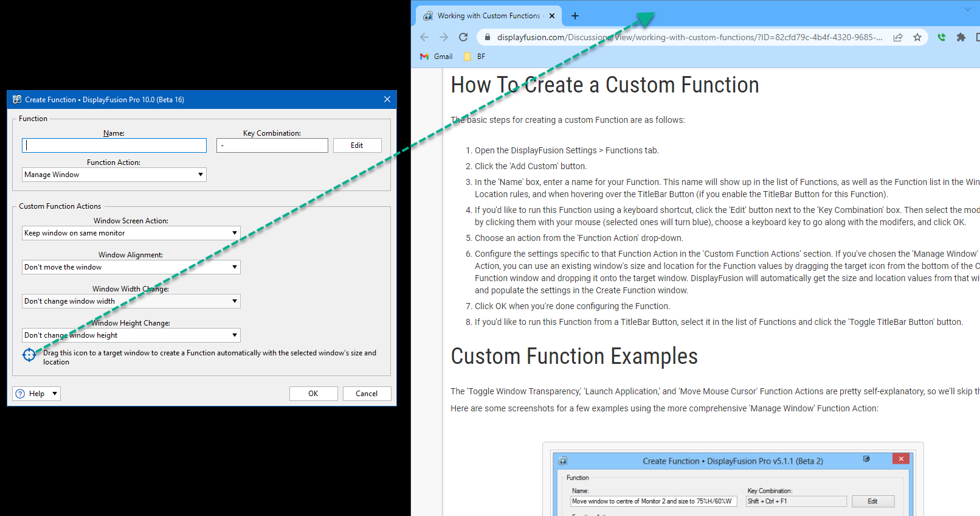This screenshot has height=516, width=980.
Task: Reload the page in Chrome
Action: coord(463,37)
